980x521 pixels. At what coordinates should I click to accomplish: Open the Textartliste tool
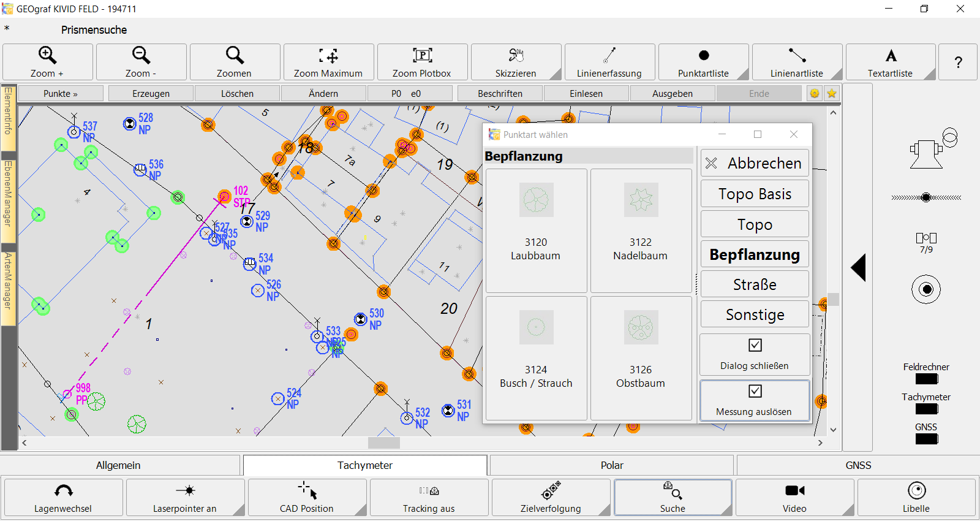pos(890,62)
